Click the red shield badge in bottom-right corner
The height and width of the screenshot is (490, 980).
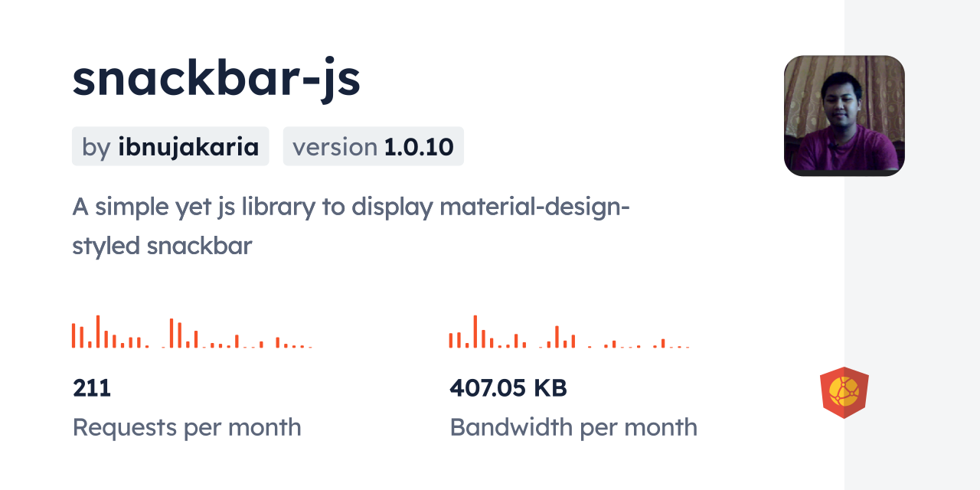click(x=844, y=392)
